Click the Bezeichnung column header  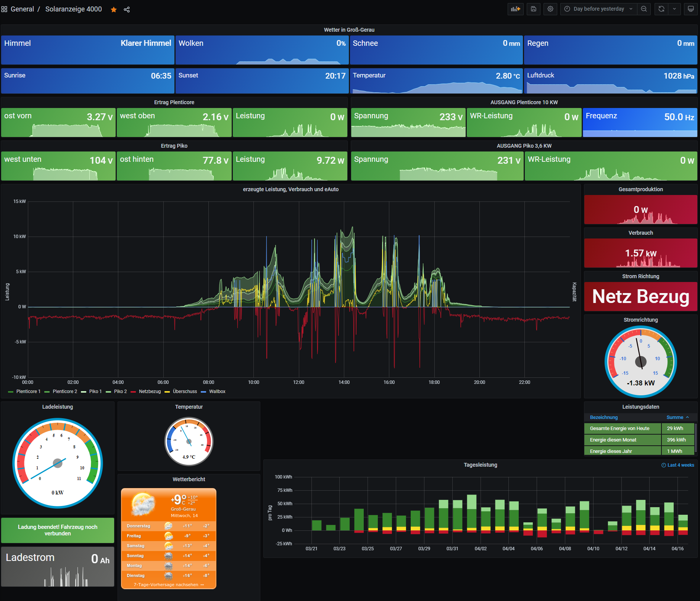(x=603, y=417)
